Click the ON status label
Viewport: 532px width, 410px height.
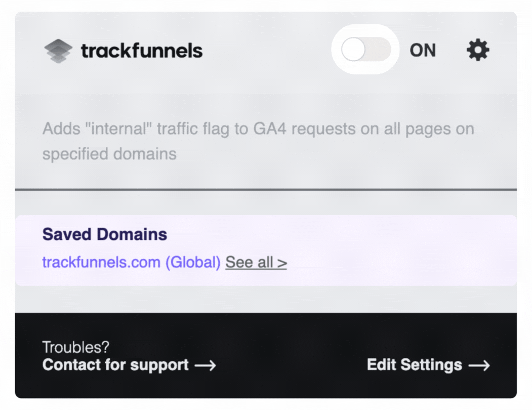coord(423,51)
